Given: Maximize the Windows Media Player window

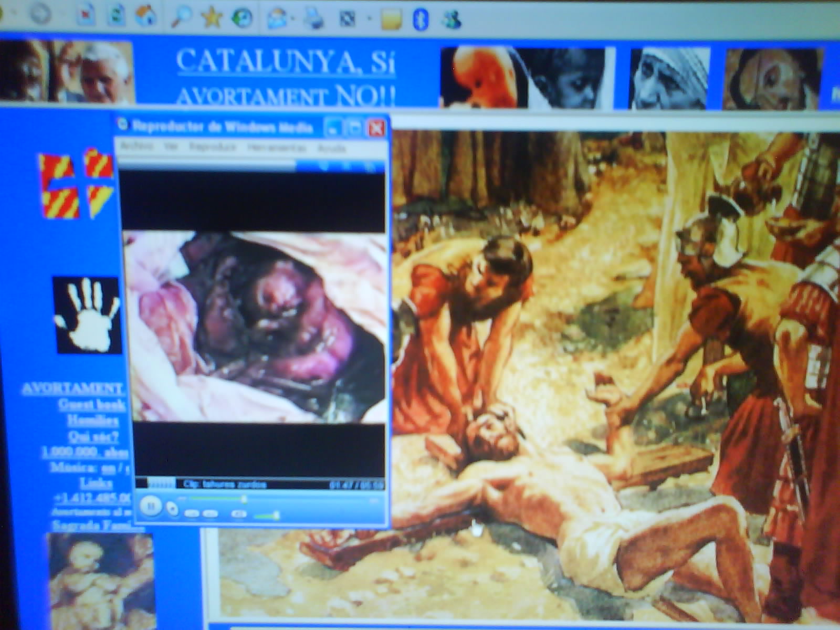Looking at the screenshot, I should click(x=354, y=128).
